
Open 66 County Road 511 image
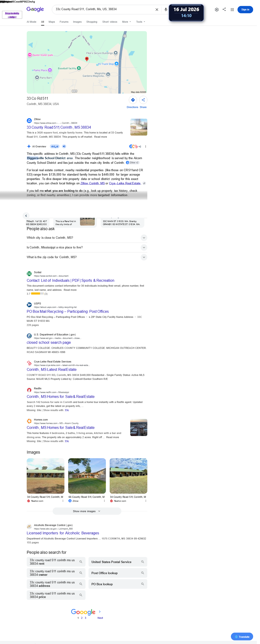[x=87, y=476]
